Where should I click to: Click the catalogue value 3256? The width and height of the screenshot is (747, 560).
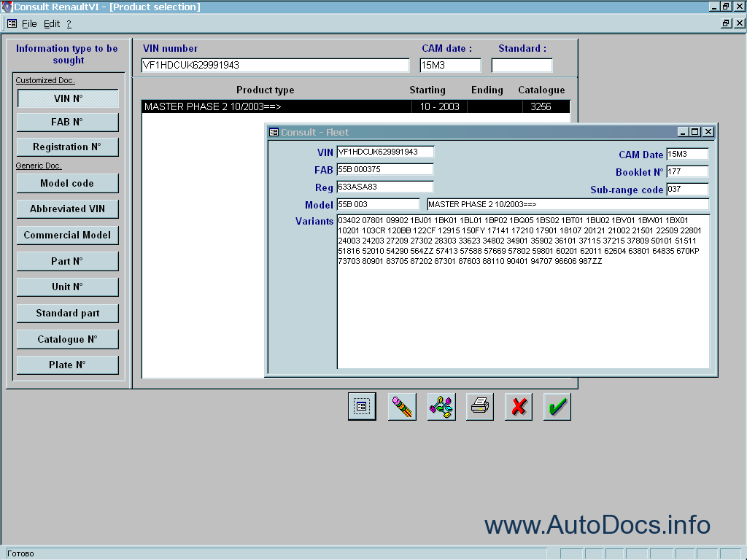[x=541, y=106]
